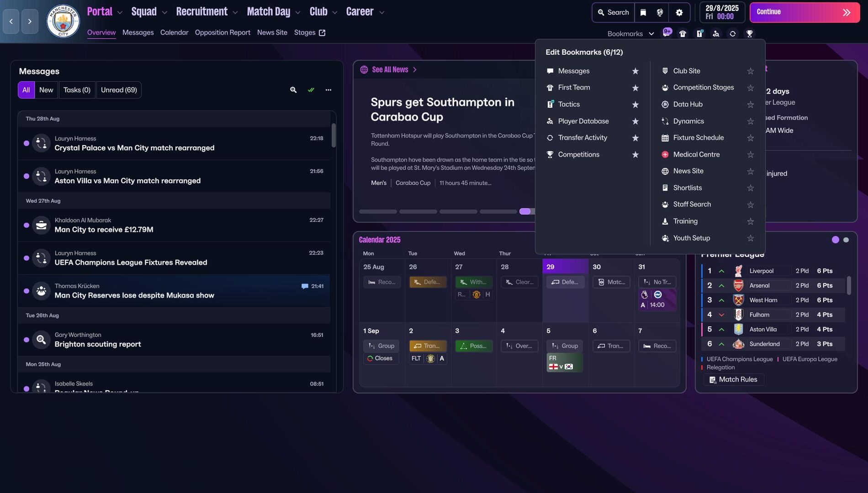The height and width of the screenshot is (493, 868).
Task: Click the highlighted news carousel pagination dot
Action: pos(525,211)
